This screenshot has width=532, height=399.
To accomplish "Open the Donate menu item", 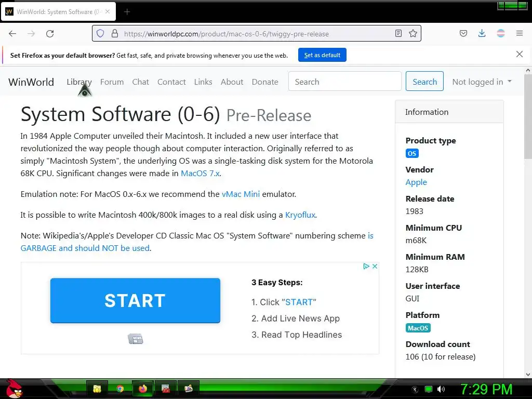I will point(265,82).
